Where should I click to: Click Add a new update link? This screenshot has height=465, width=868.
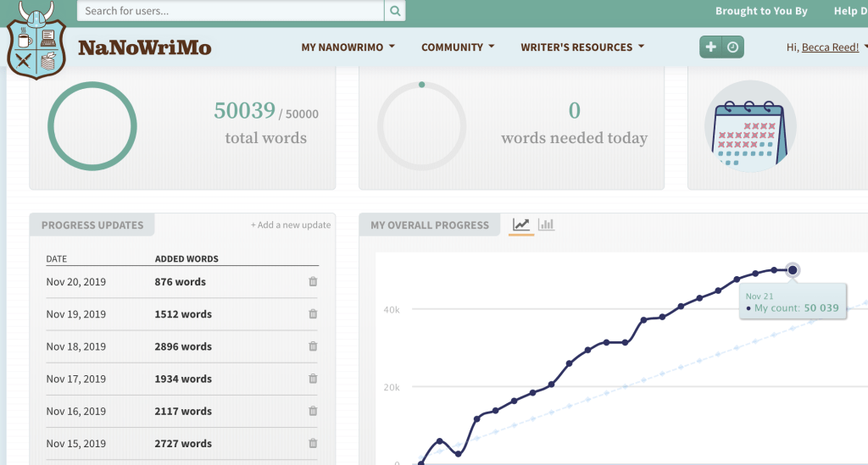291,225
